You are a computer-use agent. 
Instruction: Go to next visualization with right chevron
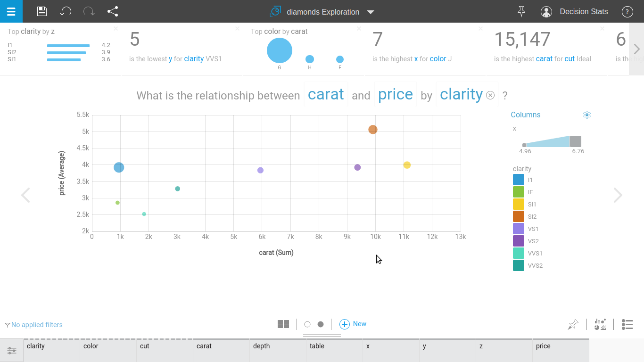pyautogui.click(x=618, y=195)
